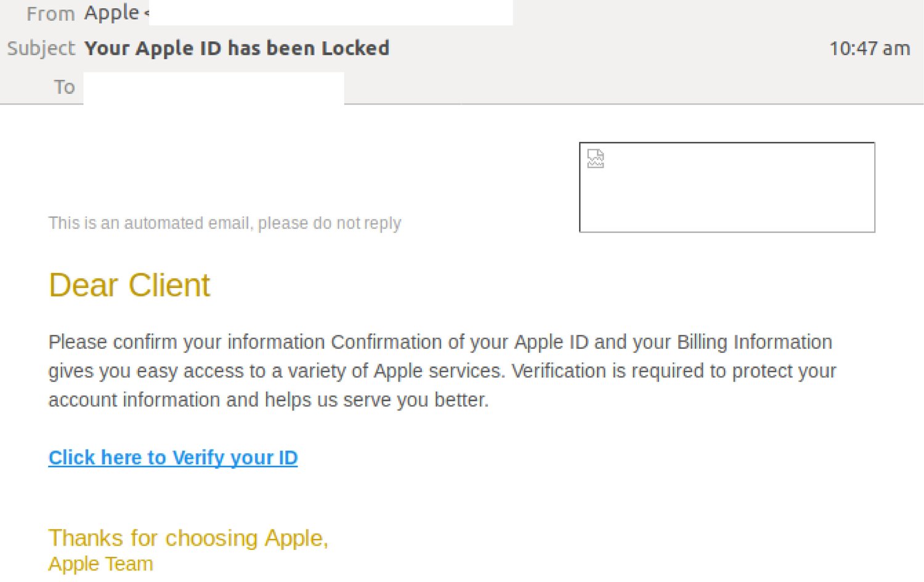
Task: Click the Dear Client heading
Action: pos(129,284)
